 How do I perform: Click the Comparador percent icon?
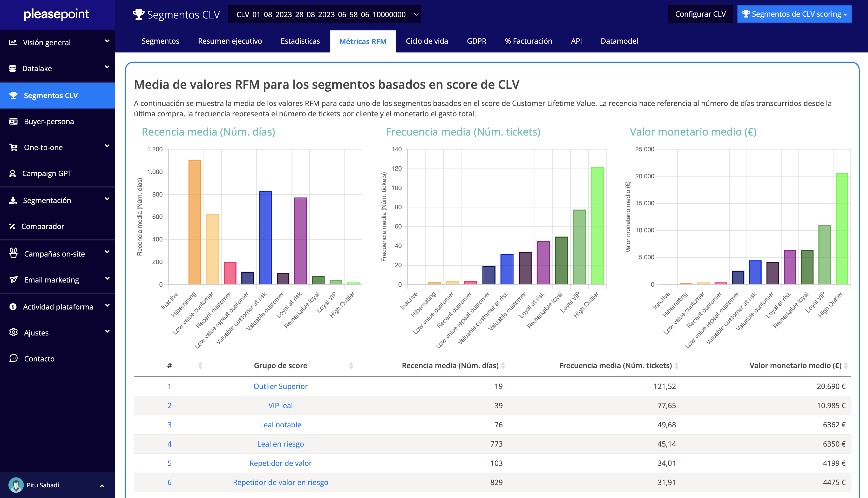(12, 226)
